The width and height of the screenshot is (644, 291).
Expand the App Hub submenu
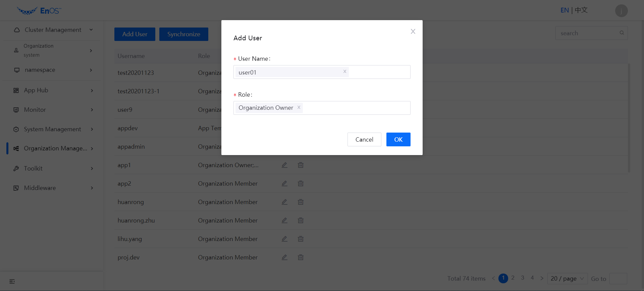[x=53, y=90]
